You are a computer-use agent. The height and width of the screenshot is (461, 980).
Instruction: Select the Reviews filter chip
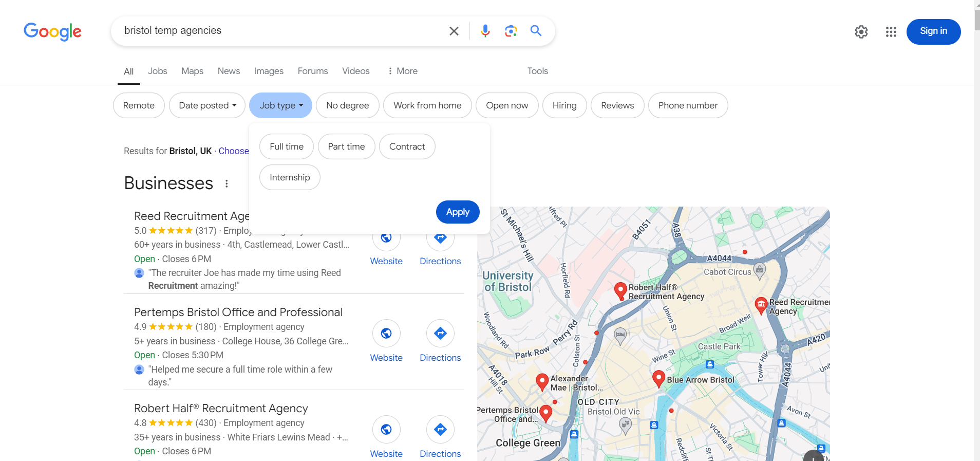pyautogui.click(x=617, y=105)
